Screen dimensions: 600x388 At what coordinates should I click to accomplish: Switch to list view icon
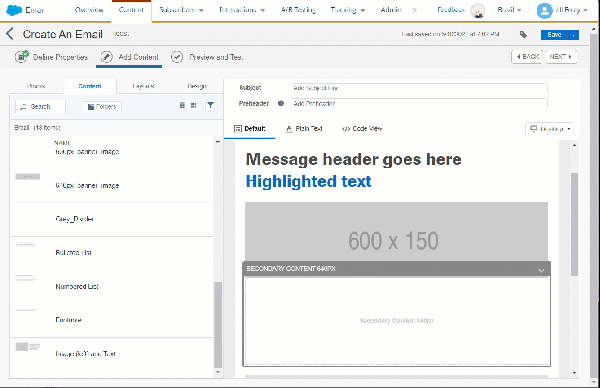(x=183, y=105)
